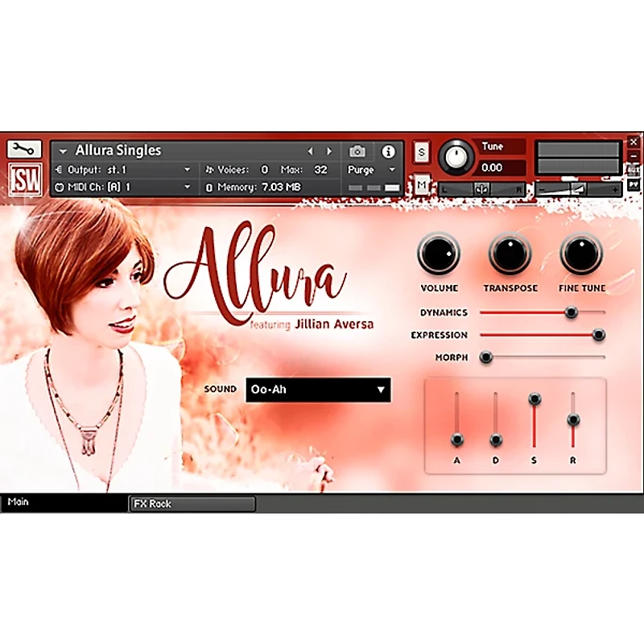Screen dimensions: 644x644
Task: Click the MIDI channel icon
Action: pyautogui.click(x=59, y=188)
